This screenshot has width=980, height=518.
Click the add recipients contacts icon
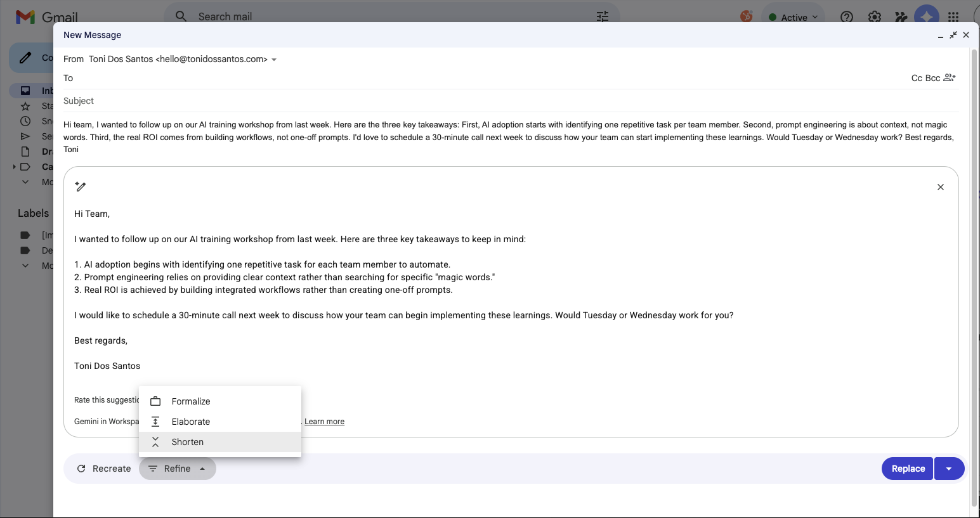(950, 78)
